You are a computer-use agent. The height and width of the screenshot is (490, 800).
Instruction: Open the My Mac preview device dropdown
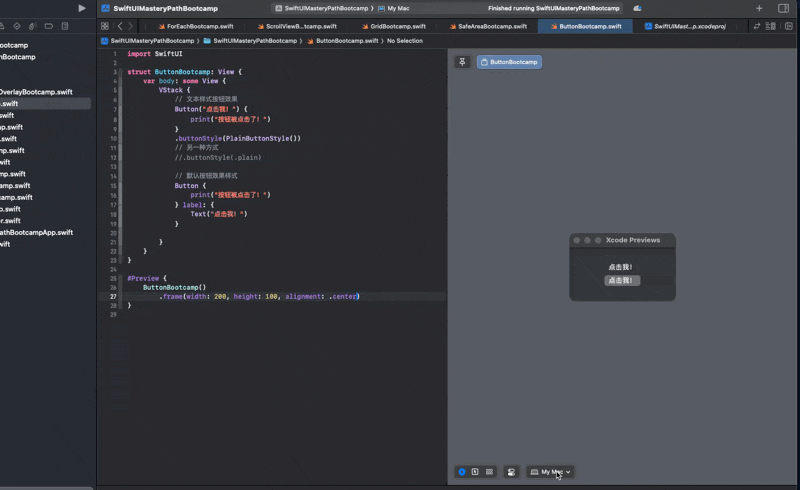tap(550, 471)
